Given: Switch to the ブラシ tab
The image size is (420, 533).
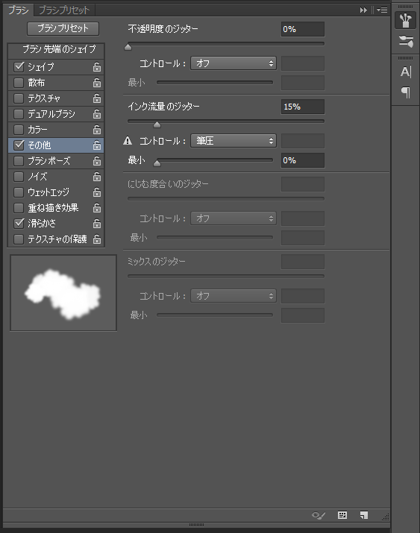Looking at the screenshot, I should tap(18, 10).
